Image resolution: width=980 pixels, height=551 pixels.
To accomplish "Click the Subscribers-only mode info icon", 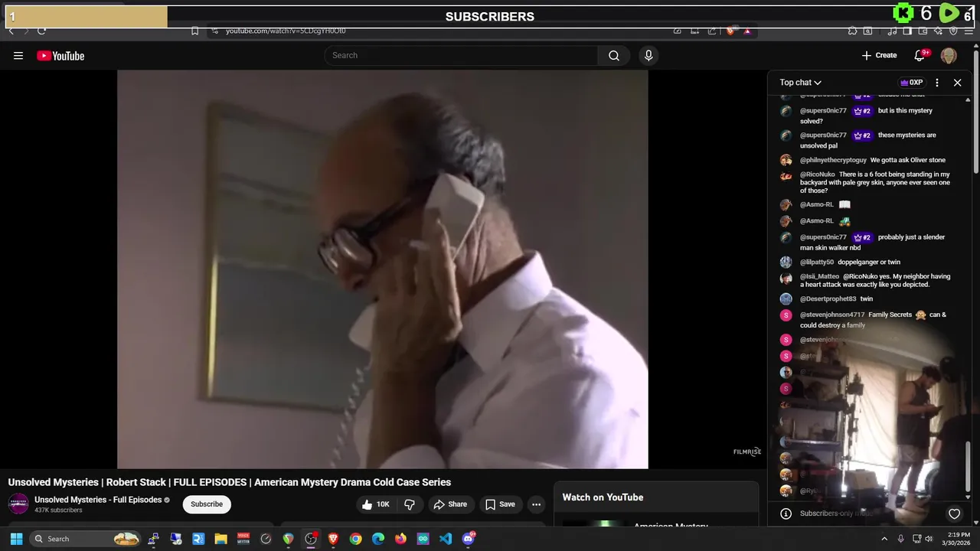I will tap(786, 514).
